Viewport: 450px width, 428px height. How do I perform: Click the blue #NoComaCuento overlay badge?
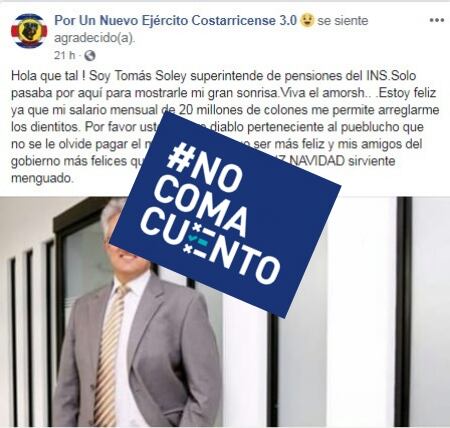[225, 215]
